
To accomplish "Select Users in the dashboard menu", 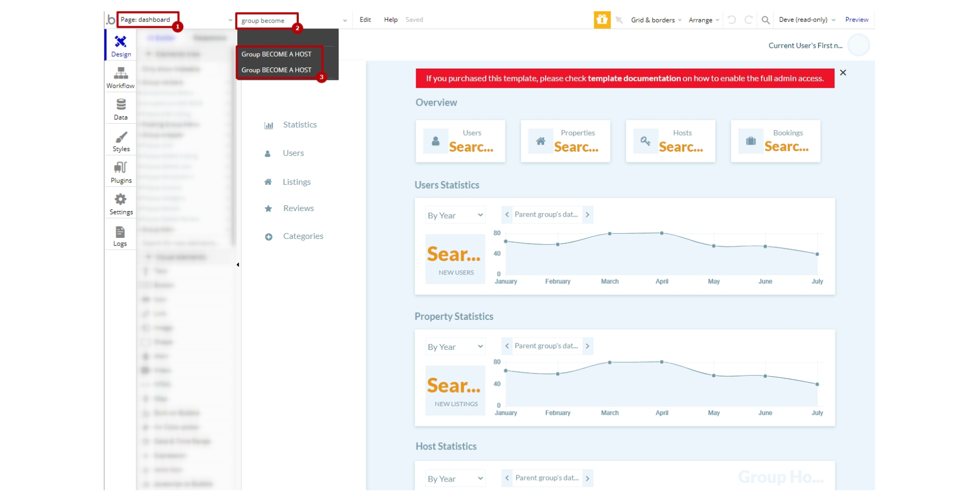I will click(x=293, y=153).
